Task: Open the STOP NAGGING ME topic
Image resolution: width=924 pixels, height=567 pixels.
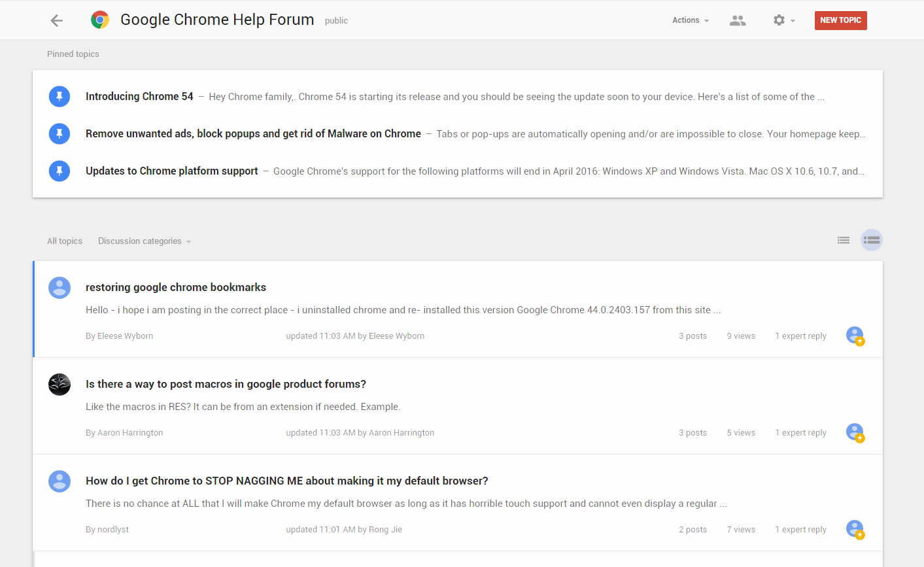Action: pyautogui.click(x=287, y=481)
